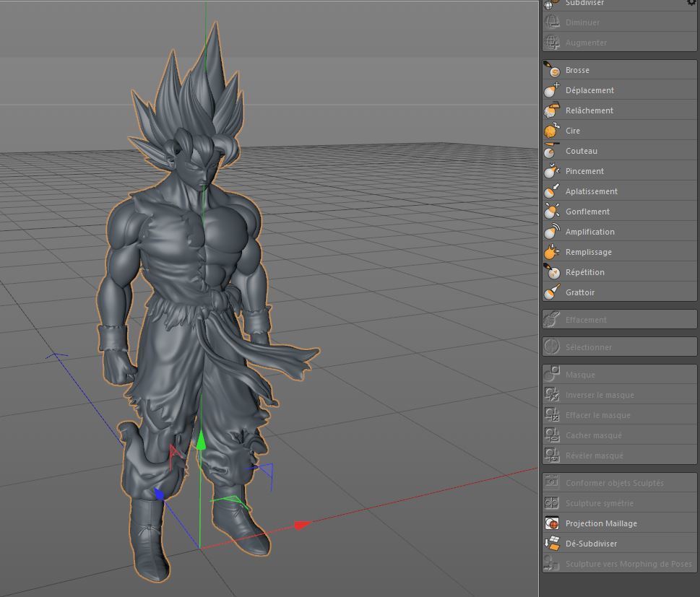Click the green Y axis arrow handle
The width and height of the screenshot is (700, 597).
click(x=201, y=439)
